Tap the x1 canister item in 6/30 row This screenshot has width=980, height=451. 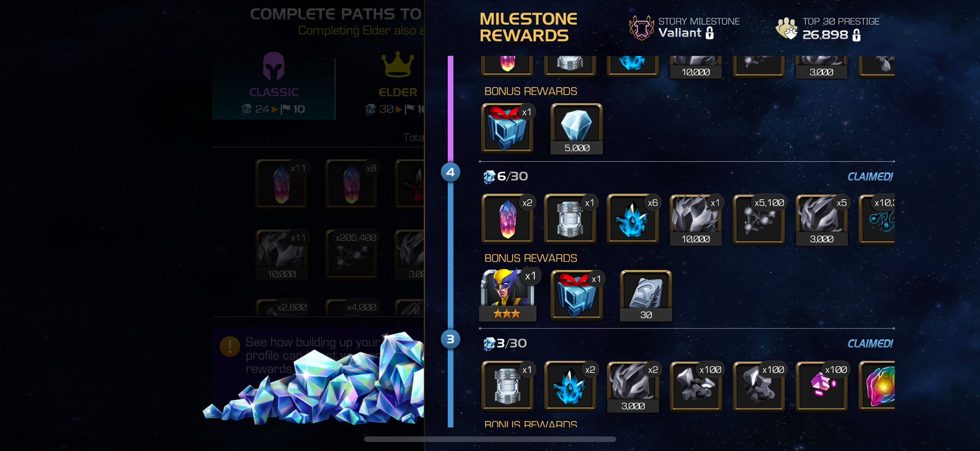click(570, 219)
